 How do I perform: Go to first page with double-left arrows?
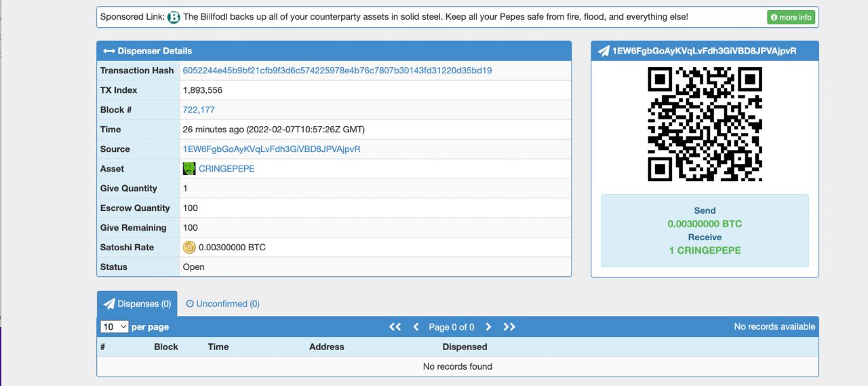coord(395,327)
